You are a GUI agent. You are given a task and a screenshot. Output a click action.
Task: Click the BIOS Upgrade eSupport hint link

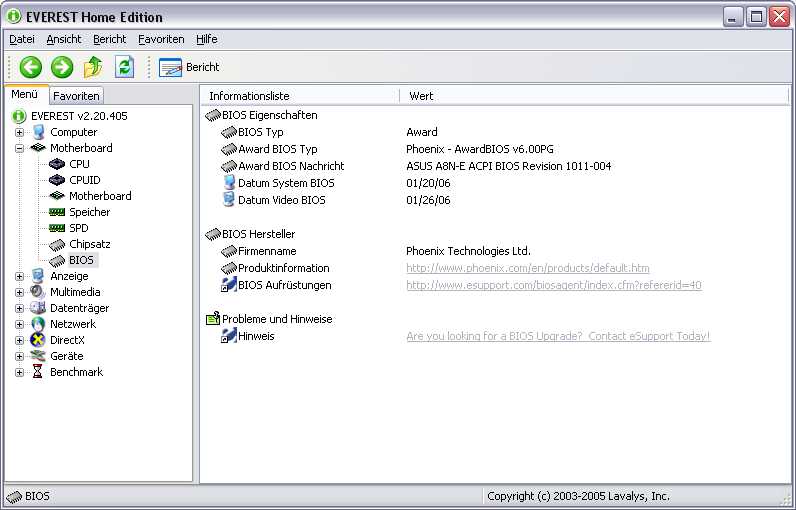pyautogui.click(x=558, y=336)
